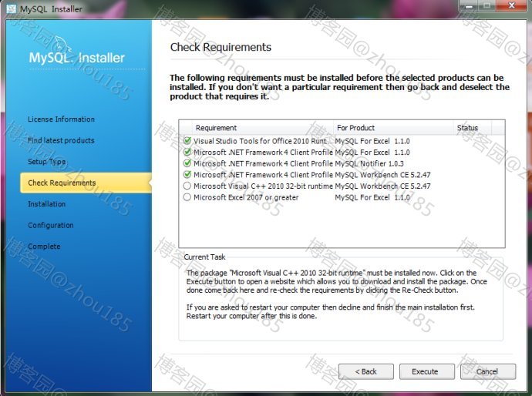Select Microsoft Visual C++ 2010 32-bit runtime text
This screenshot has width=532, height=396.
[263, 186]
